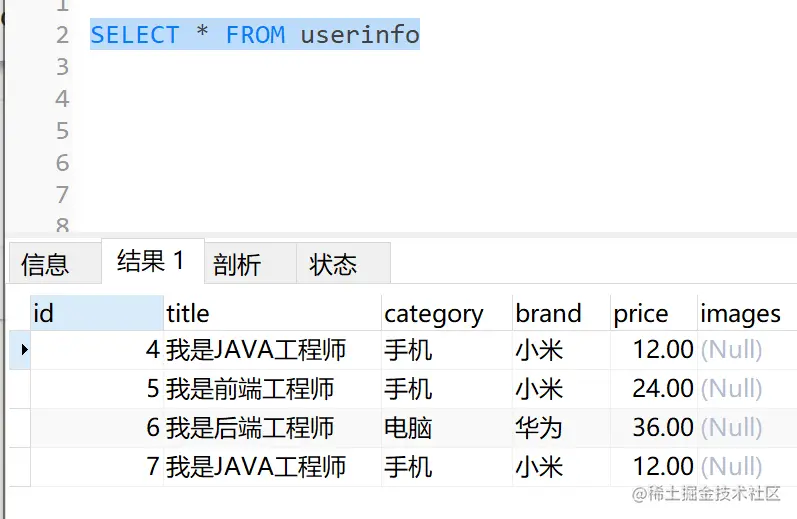Select id cell with value 4
This screenshot has width=797, height=519.
click(97, 350)
